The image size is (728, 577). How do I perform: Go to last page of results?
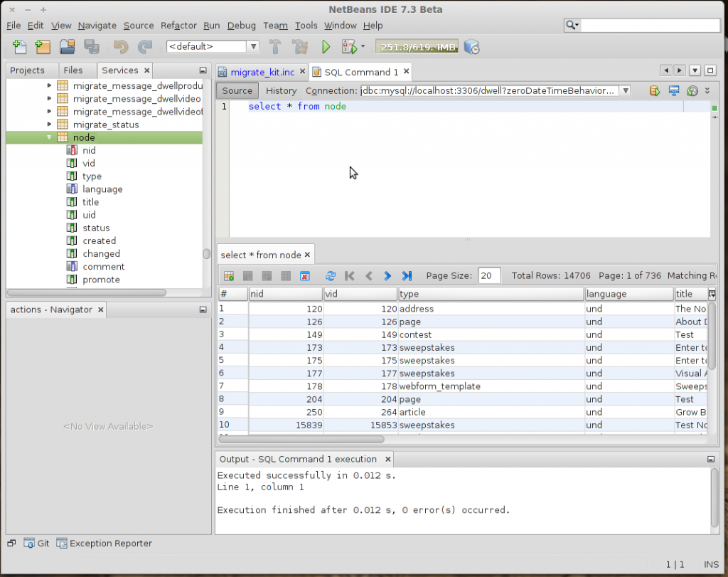coord(407,276)
